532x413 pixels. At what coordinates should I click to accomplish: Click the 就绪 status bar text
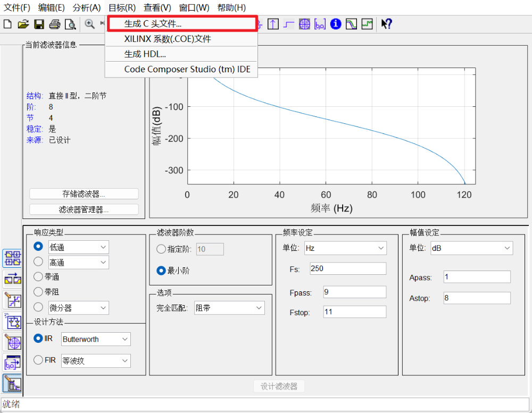tap(11, 404)
